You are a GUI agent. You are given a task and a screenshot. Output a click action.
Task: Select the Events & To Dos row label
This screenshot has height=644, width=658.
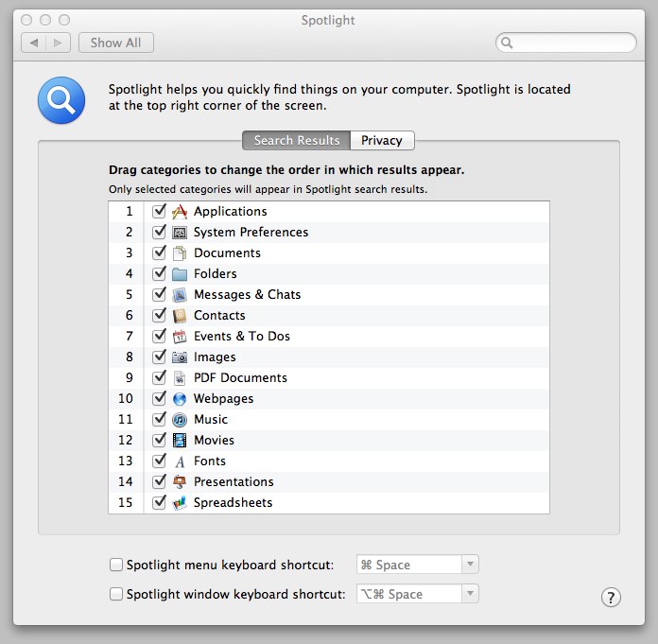click(242, 336)
